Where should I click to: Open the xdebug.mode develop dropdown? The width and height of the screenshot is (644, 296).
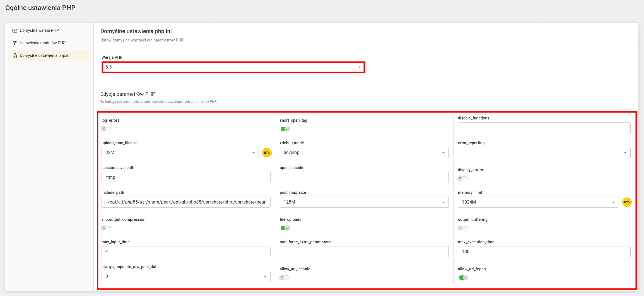tap(364, 153)
